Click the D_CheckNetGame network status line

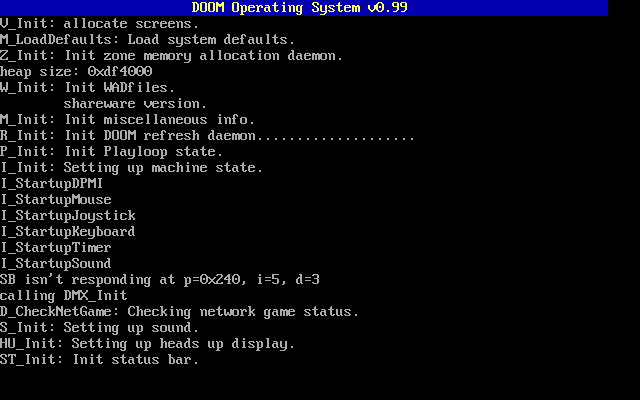point(180,311)
